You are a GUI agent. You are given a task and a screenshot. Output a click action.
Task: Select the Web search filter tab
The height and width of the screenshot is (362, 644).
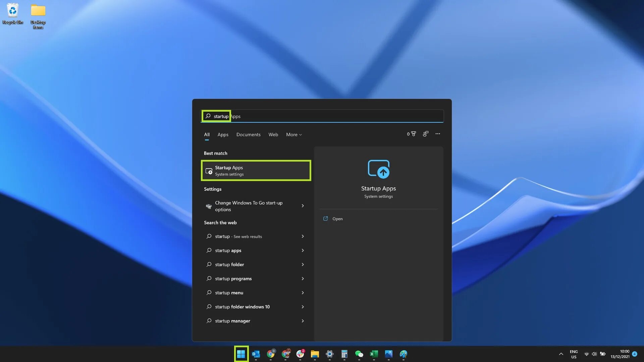[x=273, y=134]
